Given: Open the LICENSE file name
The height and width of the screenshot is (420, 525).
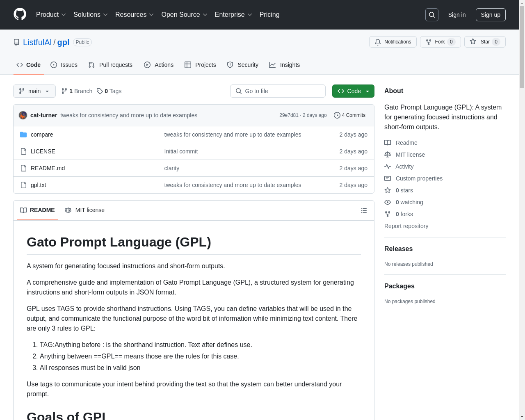Looking at the screenshot, I should coord(43,151).
